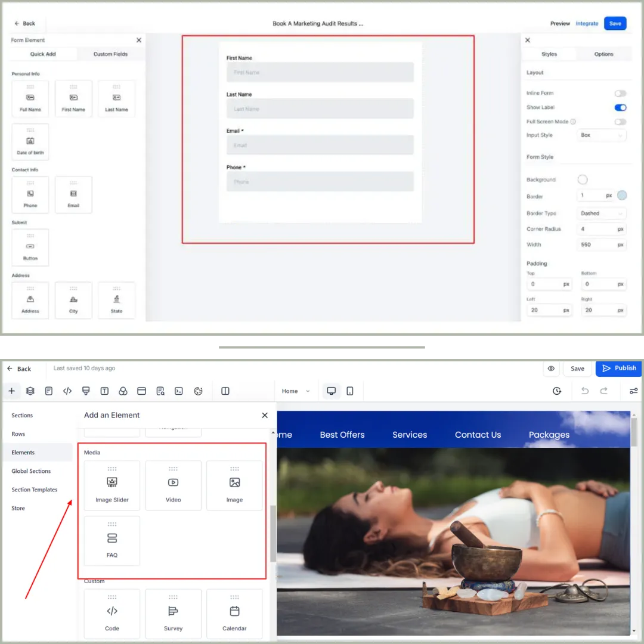
Task: Click the undo arrow icon
Action: 585,391
